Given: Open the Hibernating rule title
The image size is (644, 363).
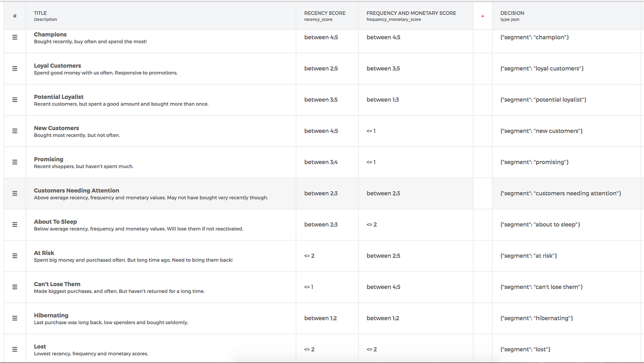Looking at the screenshot, I should pyautogui.click(x=51, y=315).
